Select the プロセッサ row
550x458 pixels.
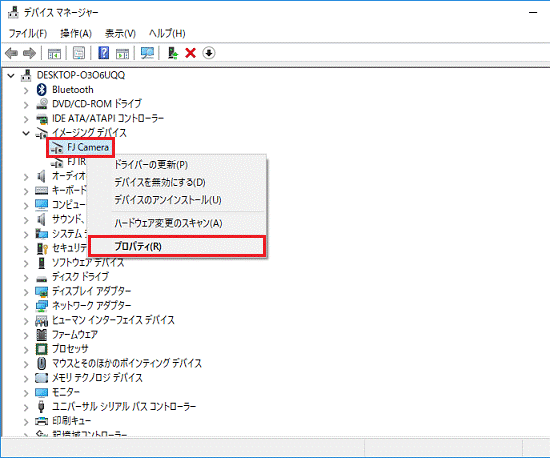click(70, 349)
